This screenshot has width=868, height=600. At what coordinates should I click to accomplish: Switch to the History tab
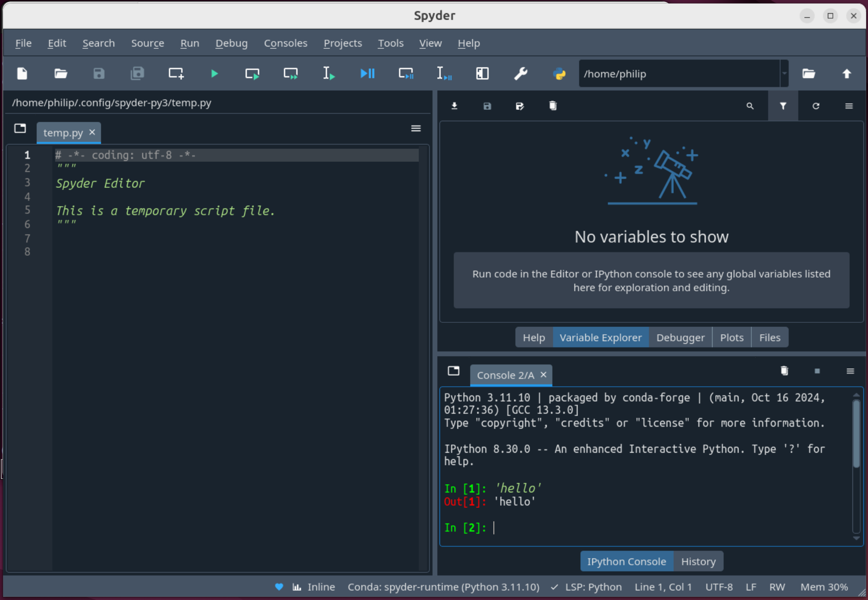(698, 561)
